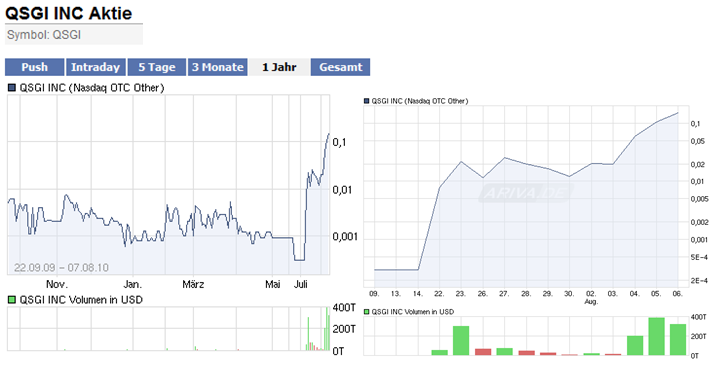Click dark blue legend square in the left chart
This screenshot has height=365, width=719.
[12, 88]
